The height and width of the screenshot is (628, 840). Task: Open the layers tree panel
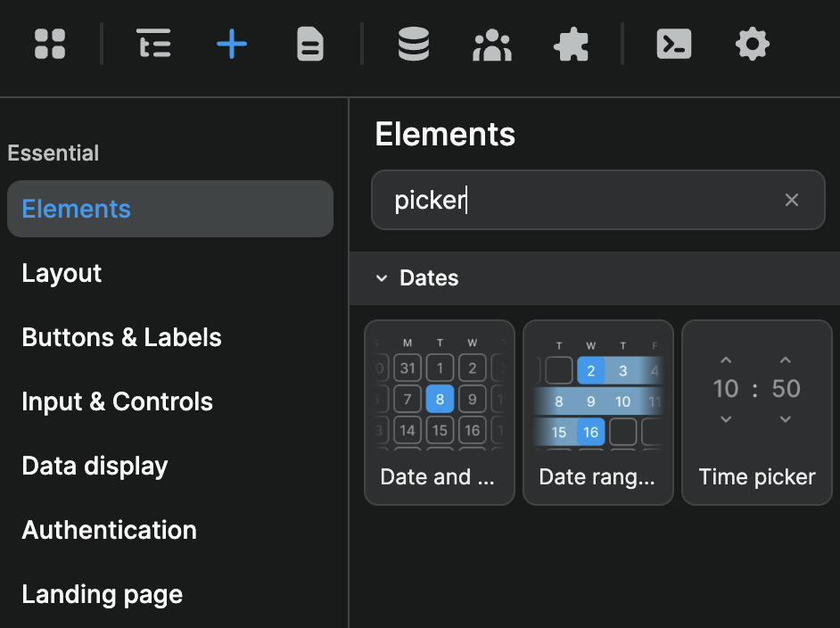pos(153,44)
